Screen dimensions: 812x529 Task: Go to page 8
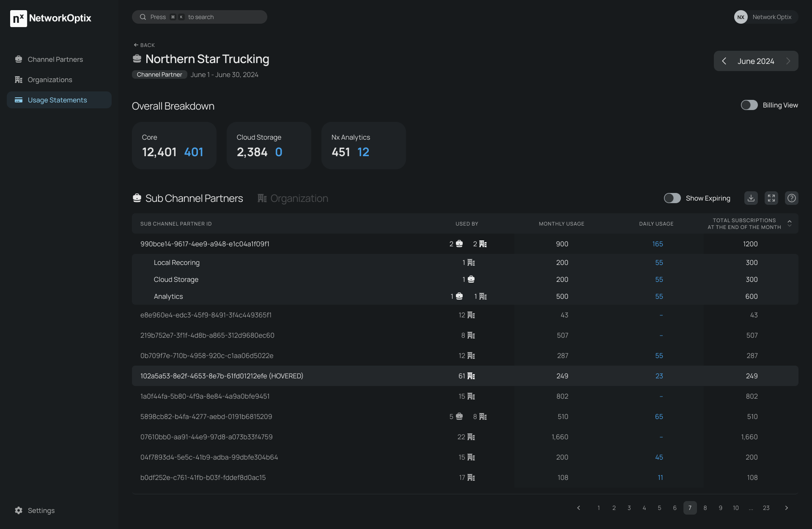(x=705, y=508)
